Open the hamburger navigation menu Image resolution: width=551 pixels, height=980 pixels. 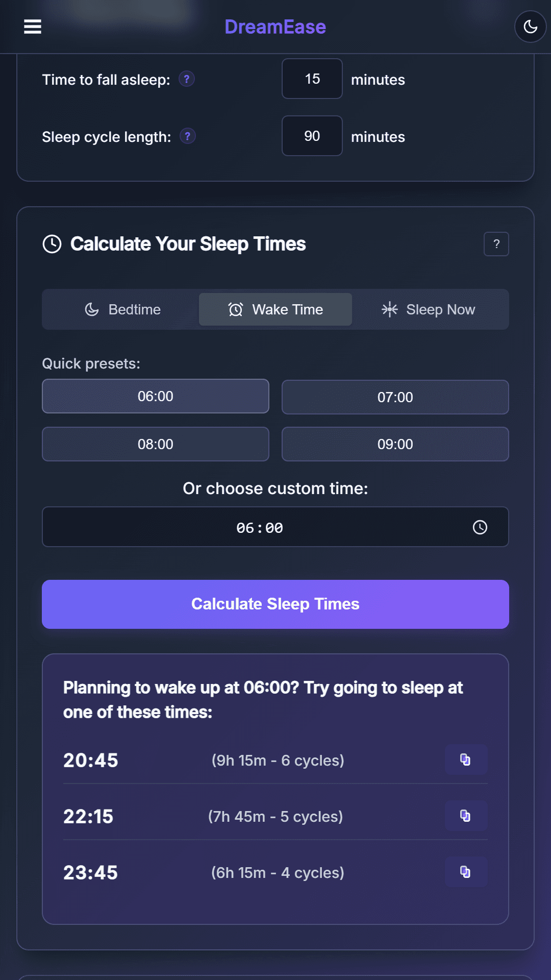pyautogui.click(x=33, y=27)
